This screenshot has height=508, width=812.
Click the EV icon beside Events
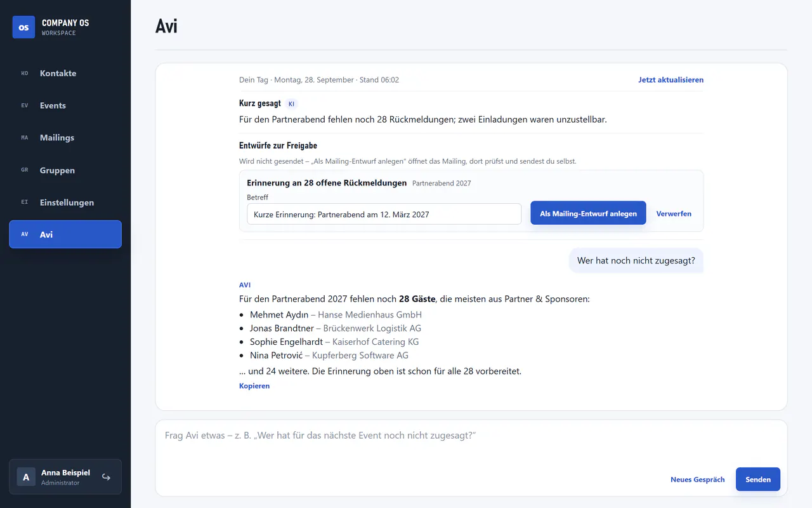25,105
